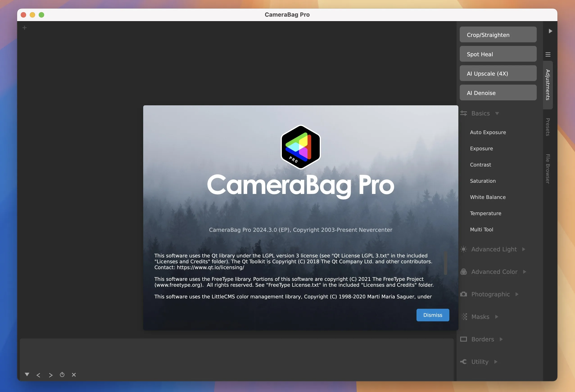575x392 pixels.
Task: Click the Borders label
Action: (482, 339)
